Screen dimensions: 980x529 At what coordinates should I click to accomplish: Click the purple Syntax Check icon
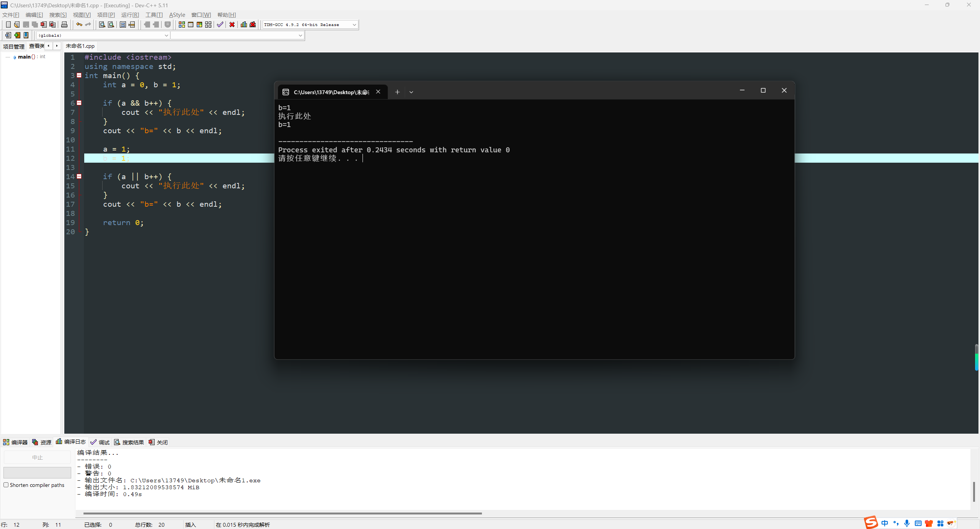tap(220, 24)
